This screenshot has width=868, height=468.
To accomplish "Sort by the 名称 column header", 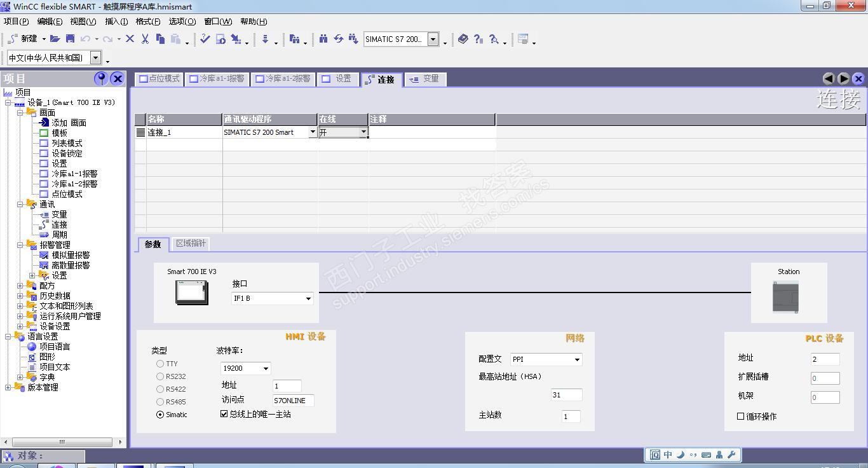I will 184,119.
